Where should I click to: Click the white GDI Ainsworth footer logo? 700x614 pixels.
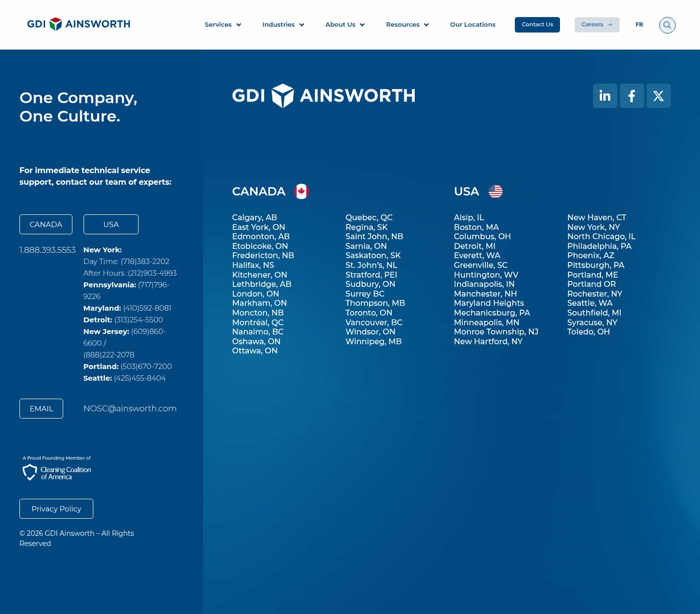tap(324, 96)
